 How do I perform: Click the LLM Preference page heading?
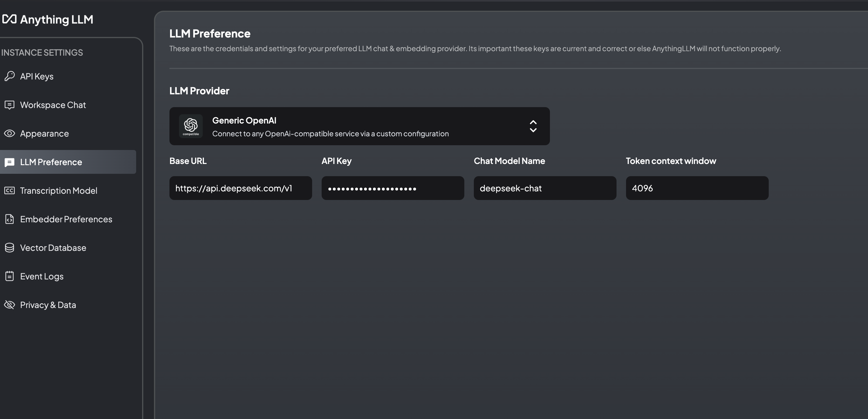(210, 34)
